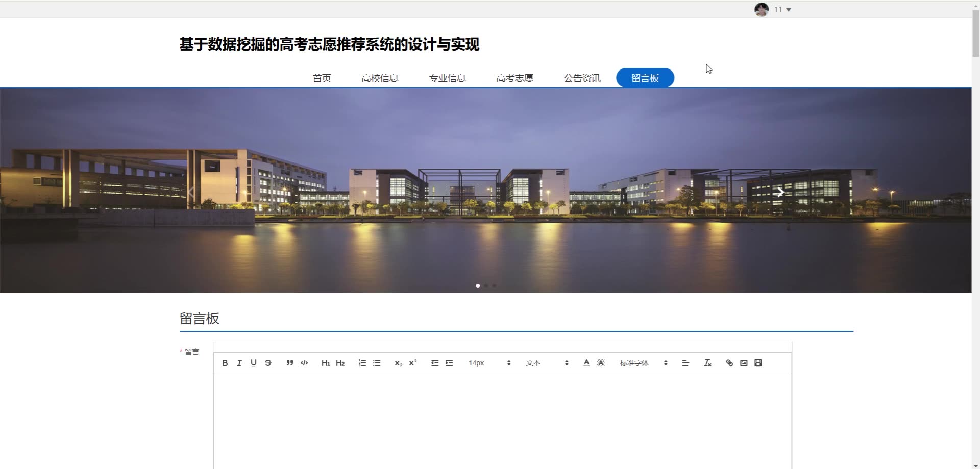Image resolution: width=980 pixels, height=469 pixels.
Task: Open the 高校信息 tab
Action: 380,78
